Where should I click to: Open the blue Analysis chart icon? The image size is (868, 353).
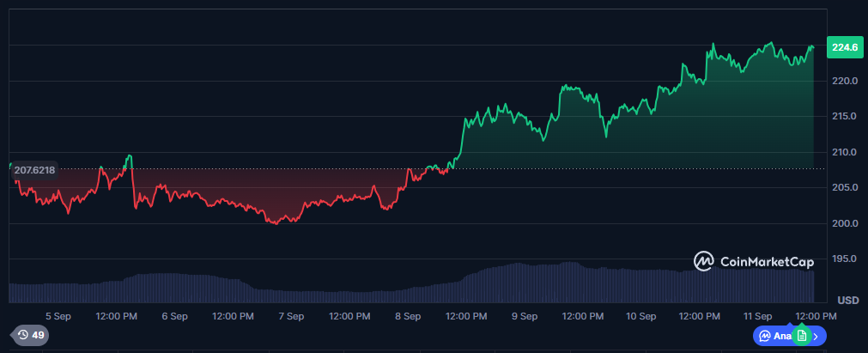(765, 336)
